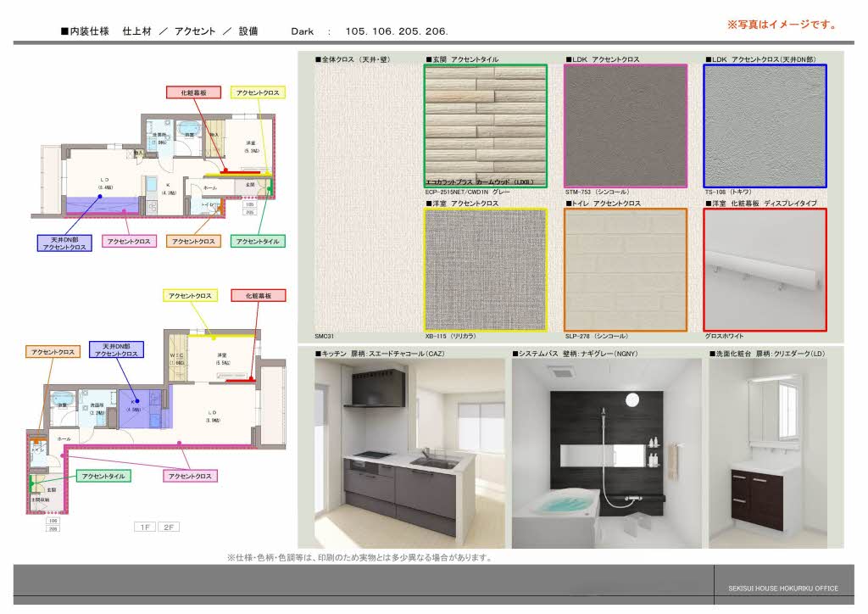Click the blue 天井DN部 label on the upper plan
Viewport: 868px width, 614px height.
[x=64, y=243]
